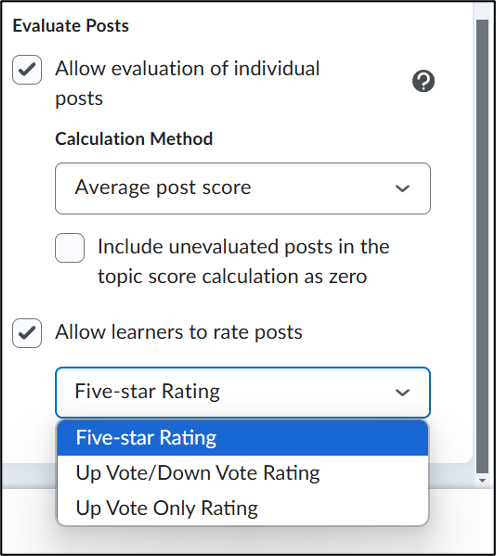This screenshot has width=496, height=556.
Task: Uncheck Allow evaluation of individual posts checkbox
Action: tap(27, 70)
